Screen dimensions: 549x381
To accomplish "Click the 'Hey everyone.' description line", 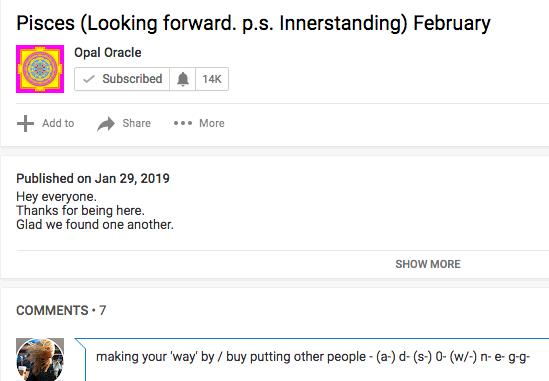I will pyautogui.click(x=56, y=197).
